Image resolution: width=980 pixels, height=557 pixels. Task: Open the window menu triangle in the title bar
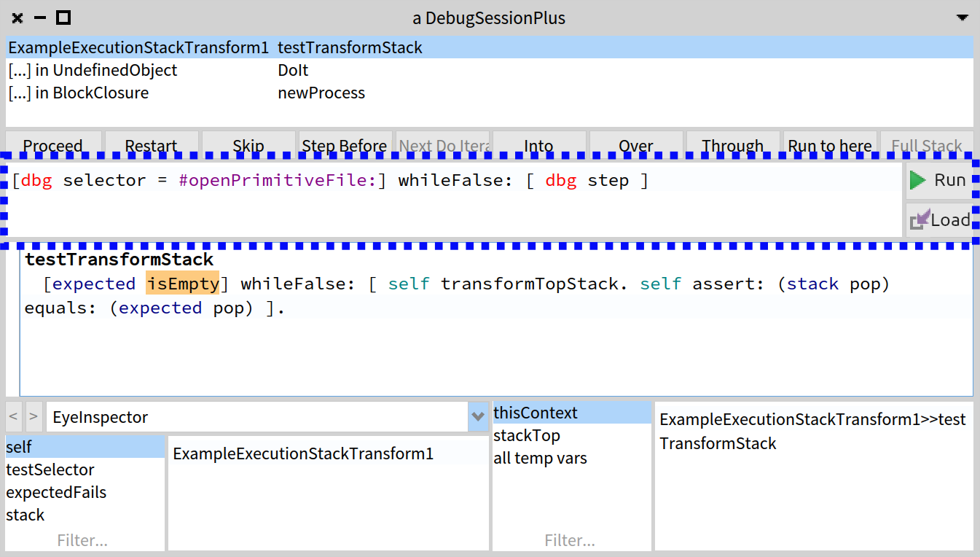pyautogui.click(x=963, y=17)
